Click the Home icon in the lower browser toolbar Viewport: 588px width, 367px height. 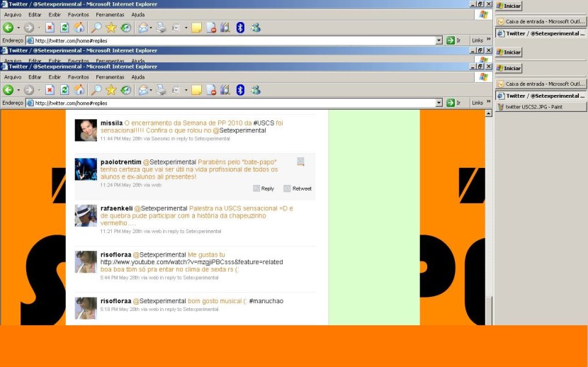[x=79, y=90]
